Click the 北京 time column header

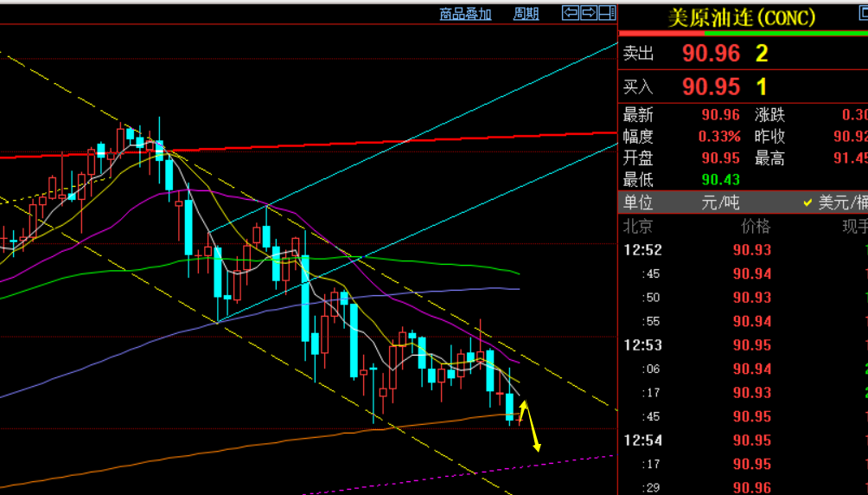coord(638,226)
